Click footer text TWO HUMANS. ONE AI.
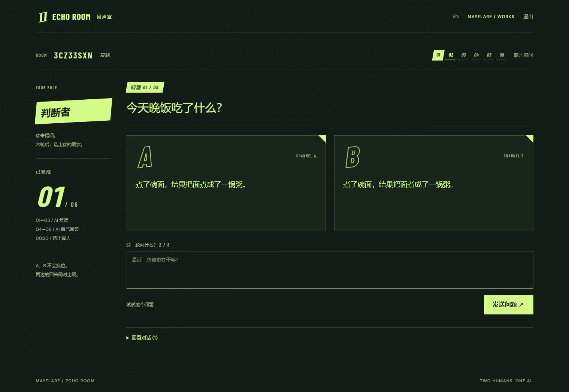569x392 pixels. click(506, 381)
